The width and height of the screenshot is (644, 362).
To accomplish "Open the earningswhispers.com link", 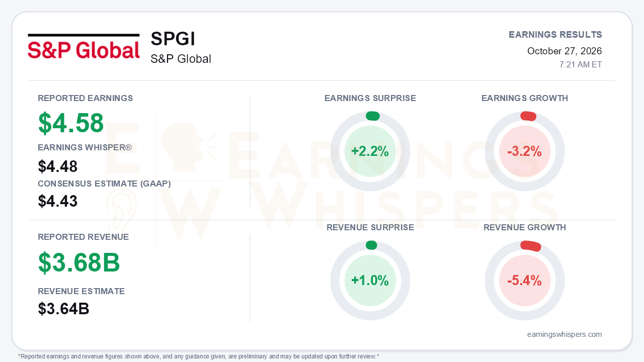I will (x=565, y=334).
